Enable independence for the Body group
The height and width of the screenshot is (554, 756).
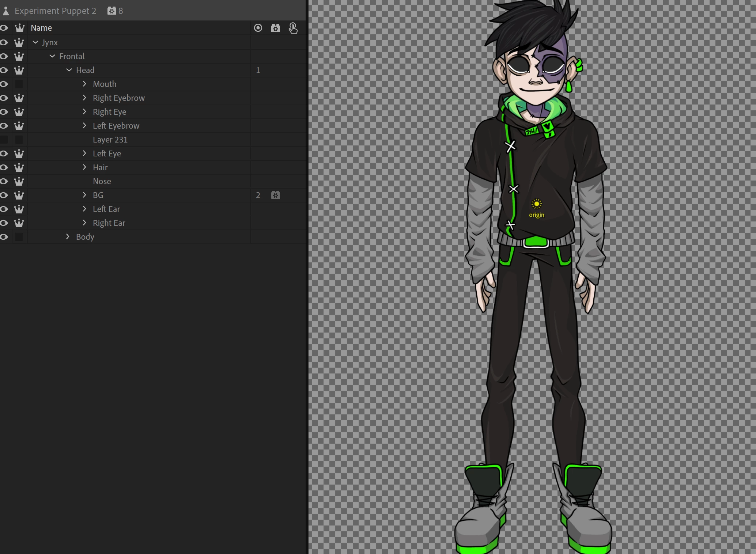[19, 237]
